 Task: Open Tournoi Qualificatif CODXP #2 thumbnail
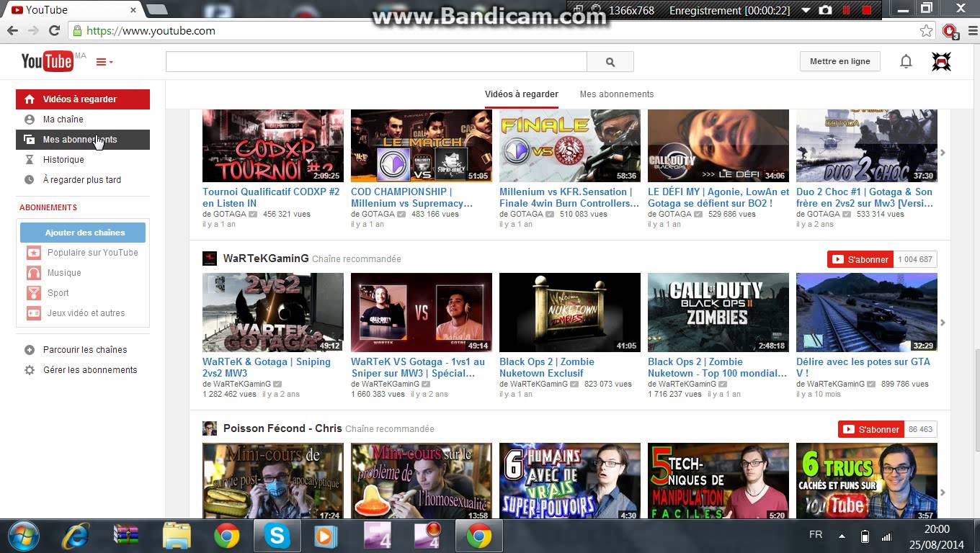(273, 145)
